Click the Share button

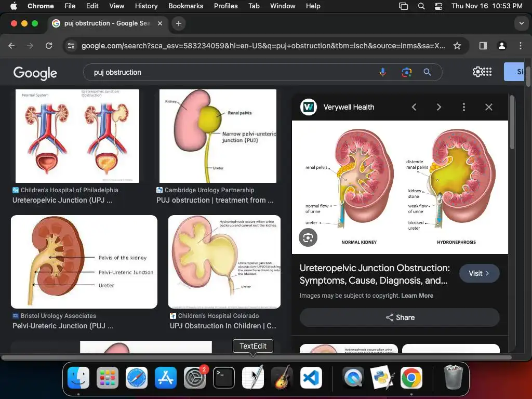pyautogui.click(x=400, y=317)
